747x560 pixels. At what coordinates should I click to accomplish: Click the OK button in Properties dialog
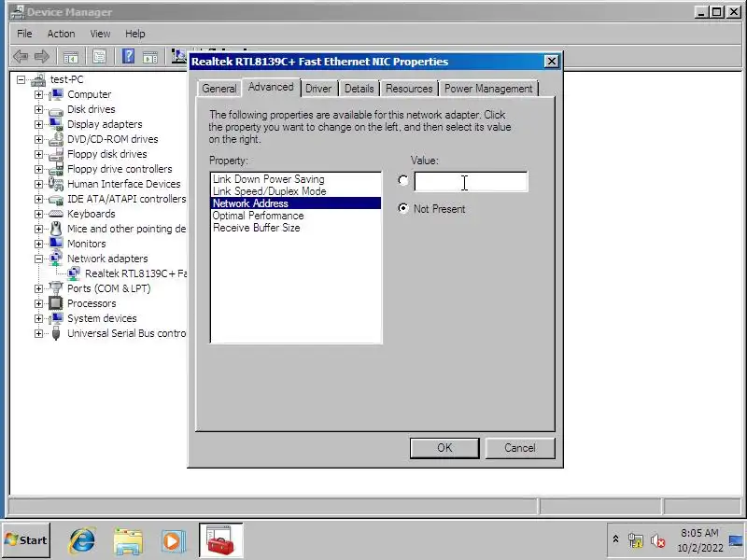444,448
